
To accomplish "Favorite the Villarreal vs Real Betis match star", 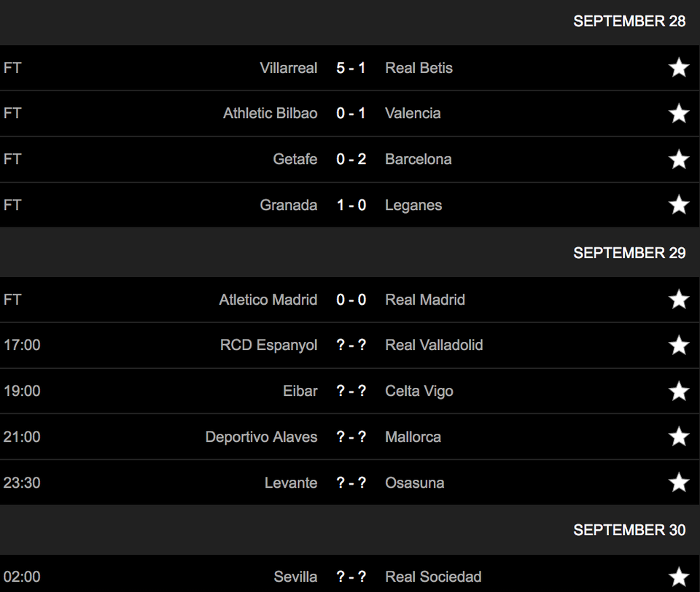I will coord(679,67).
